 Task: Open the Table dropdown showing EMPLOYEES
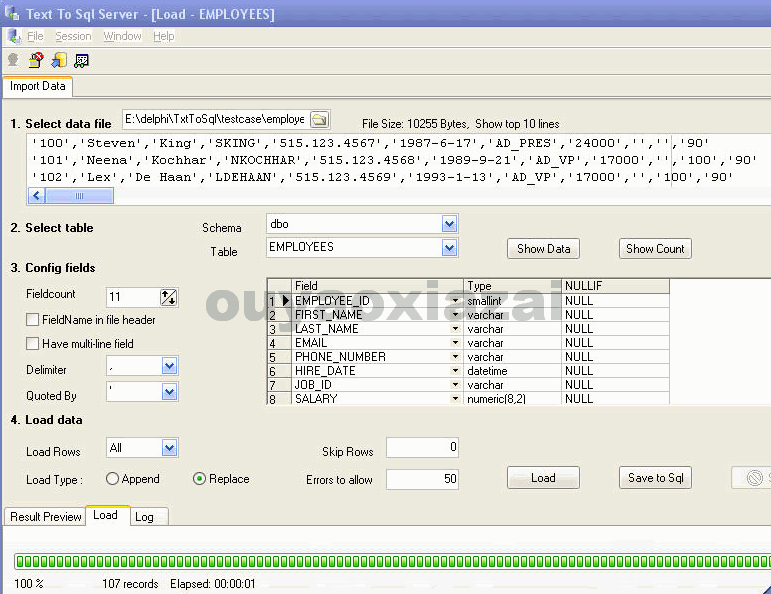(x=449, y=247)
